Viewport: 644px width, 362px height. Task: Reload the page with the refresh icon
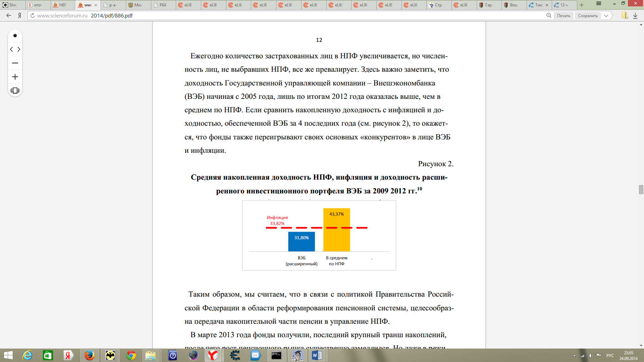tap(33, 15)
